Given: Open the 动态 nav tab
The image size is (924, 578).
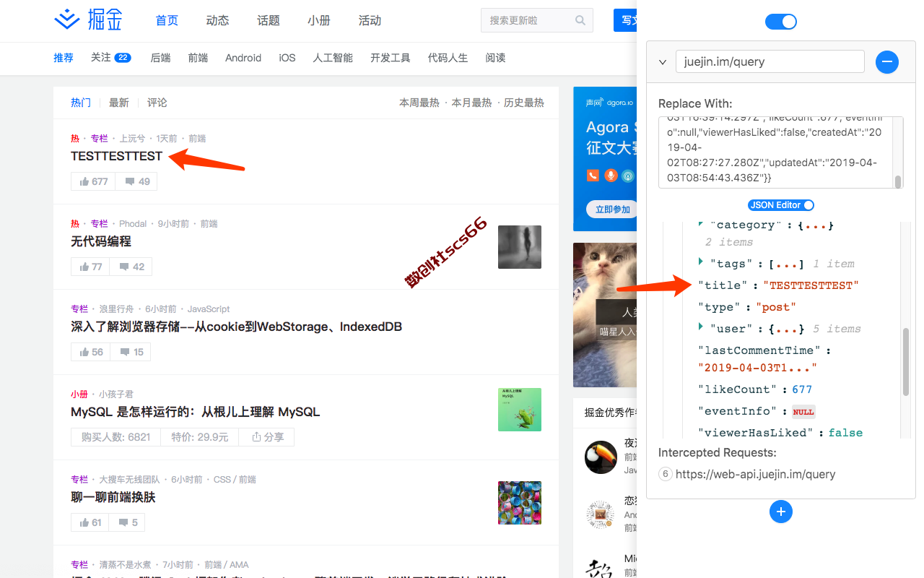Looking at the screenshot, I should [x=217, y=20].
